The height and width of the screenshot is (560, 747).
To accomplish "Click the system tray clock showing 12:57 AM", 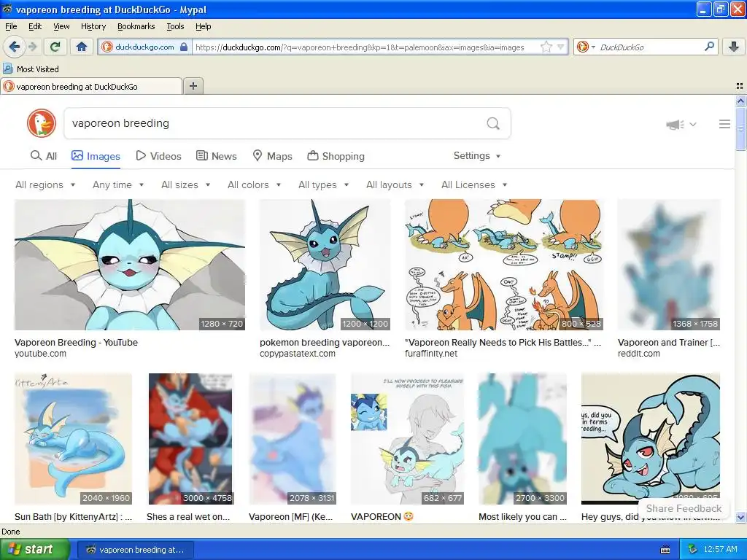I will click(720, 550).
